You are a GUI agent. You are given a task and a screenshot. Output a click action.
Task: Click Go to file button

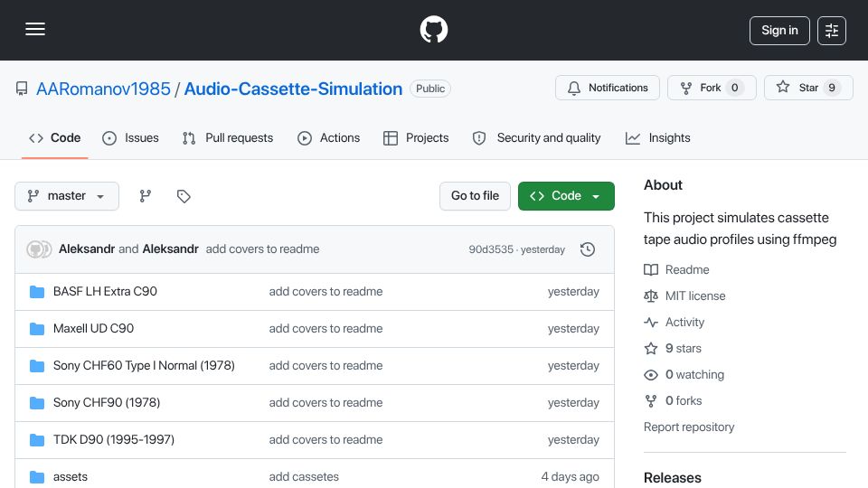[x=475, y=196]
